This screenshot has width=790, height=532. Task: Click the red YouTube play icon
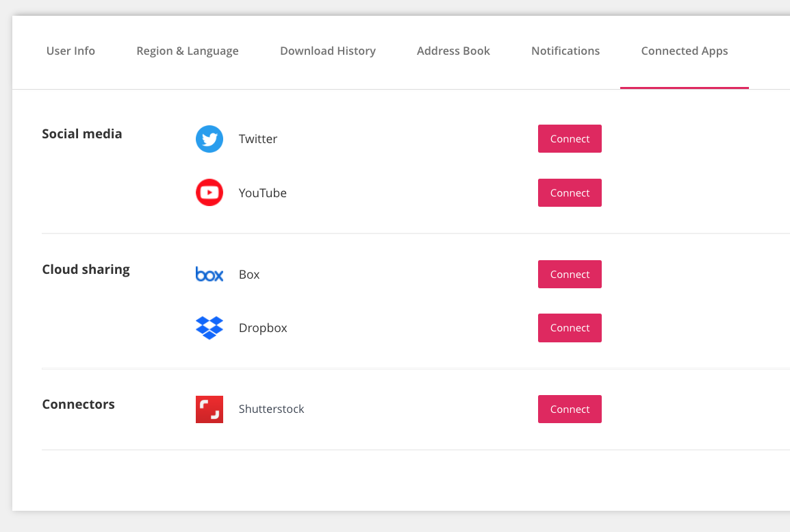click(x=209, y=193)
